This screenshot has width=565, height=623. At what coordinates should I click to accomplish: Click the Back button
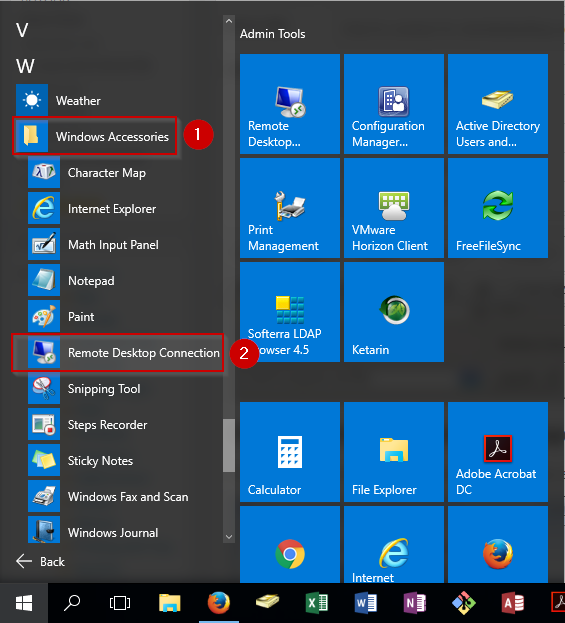coord(40,561)
